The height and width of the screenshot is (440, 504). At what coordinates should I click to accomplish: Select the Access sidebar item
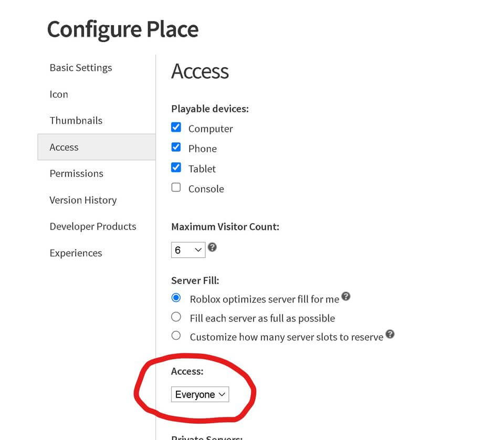click(x=64, y=147)
